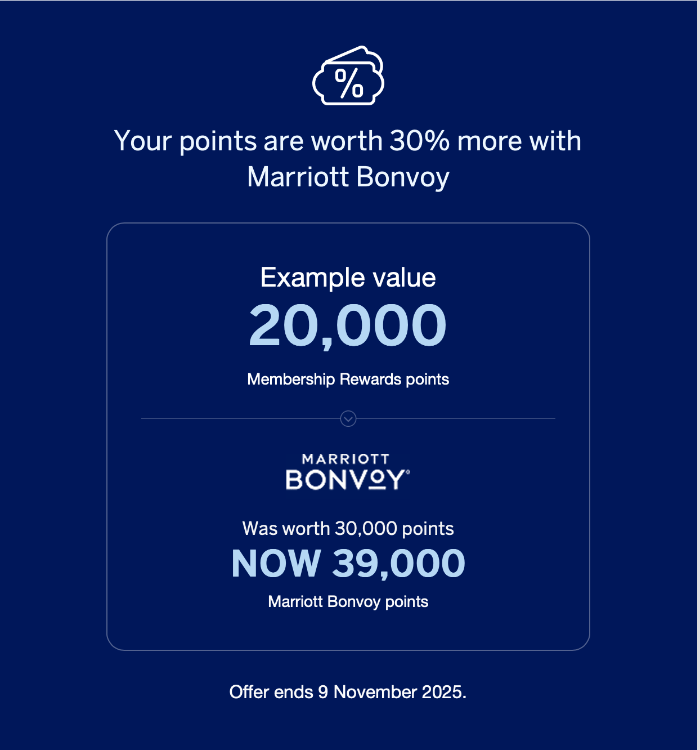The image size is (700, 750).
Task: Click the MARRIOTT word in the logo
Action: pos(345,459)
